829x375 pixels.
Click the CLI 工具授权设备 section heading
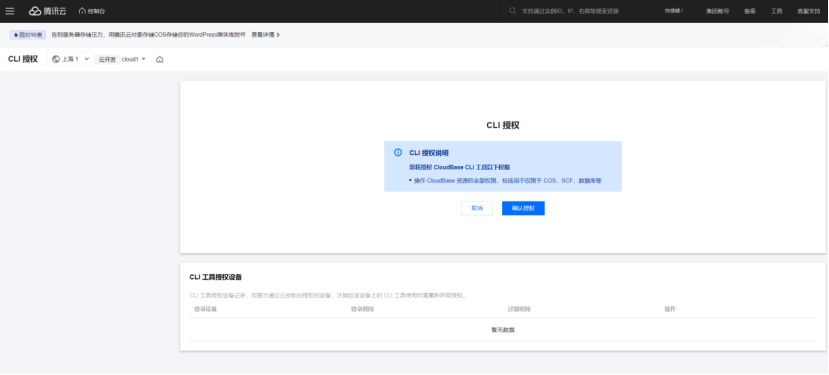(216, 277)
